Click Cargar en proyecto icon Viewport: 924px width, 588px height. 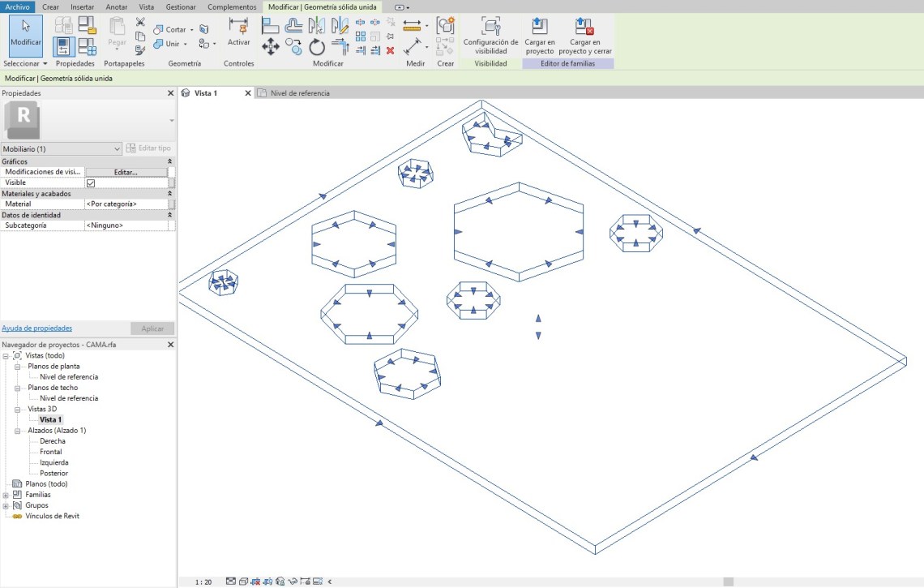[539, 26]
